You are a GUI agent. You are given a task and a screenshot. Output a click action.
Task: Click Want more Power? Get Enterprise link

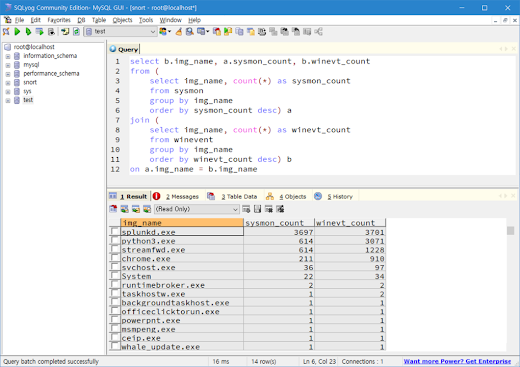457,361
